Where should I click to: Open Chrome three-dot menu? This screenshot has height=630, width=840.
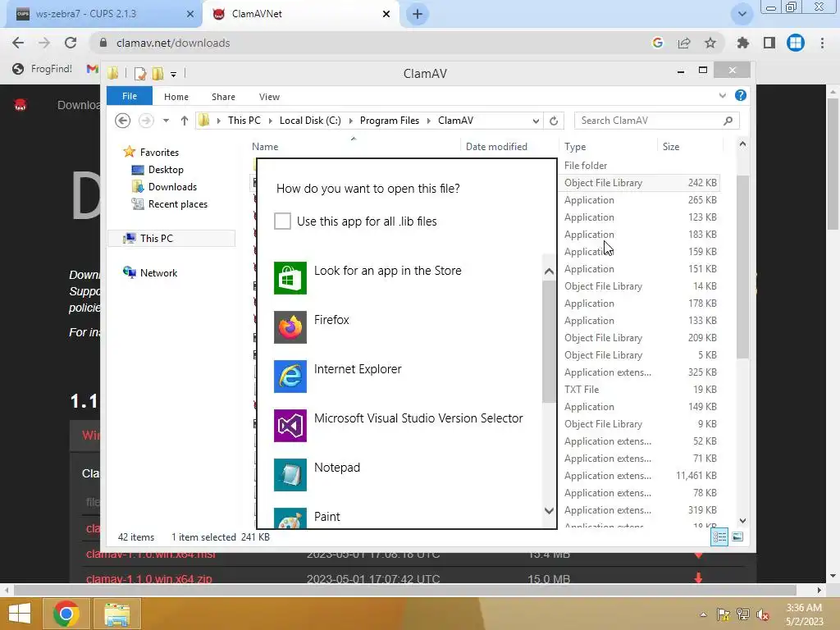pos(822,43)
